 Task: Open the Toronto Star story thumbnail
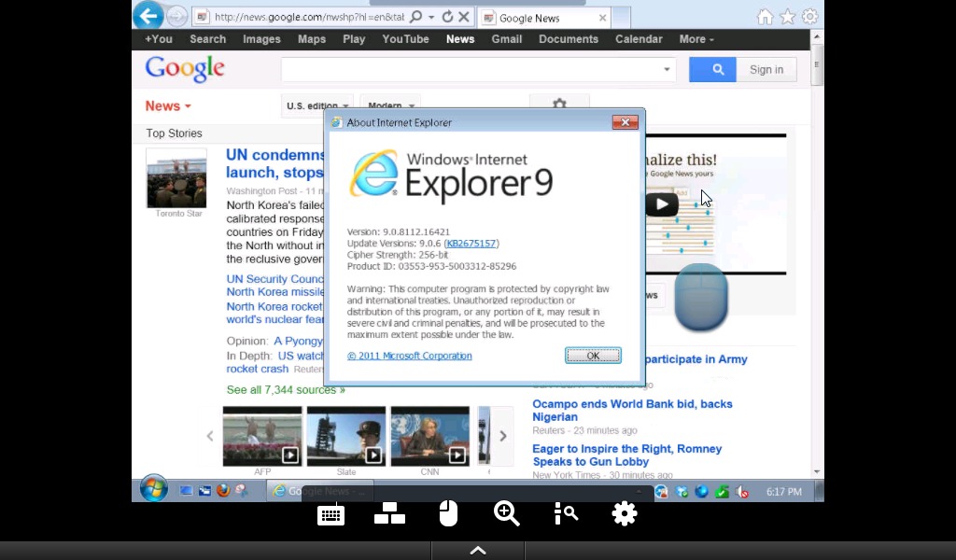pos(176,178)
